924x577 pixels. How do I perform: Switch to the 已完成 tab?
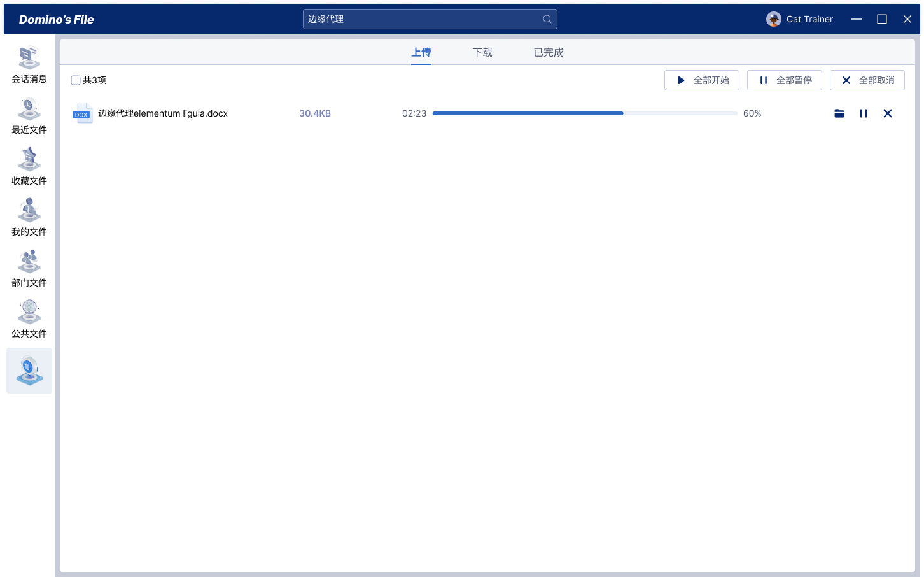pos(549,52)
